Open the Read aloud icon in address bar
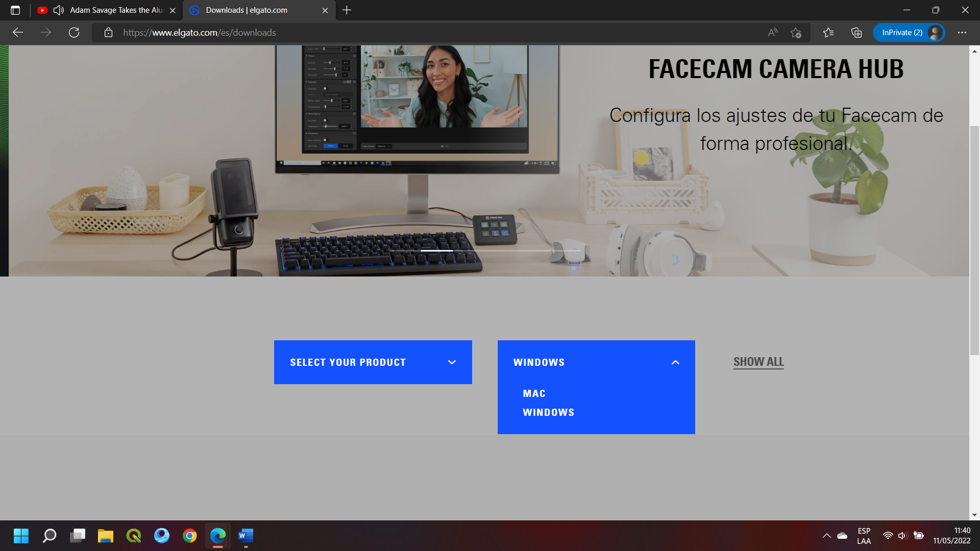 coord(773,33)
